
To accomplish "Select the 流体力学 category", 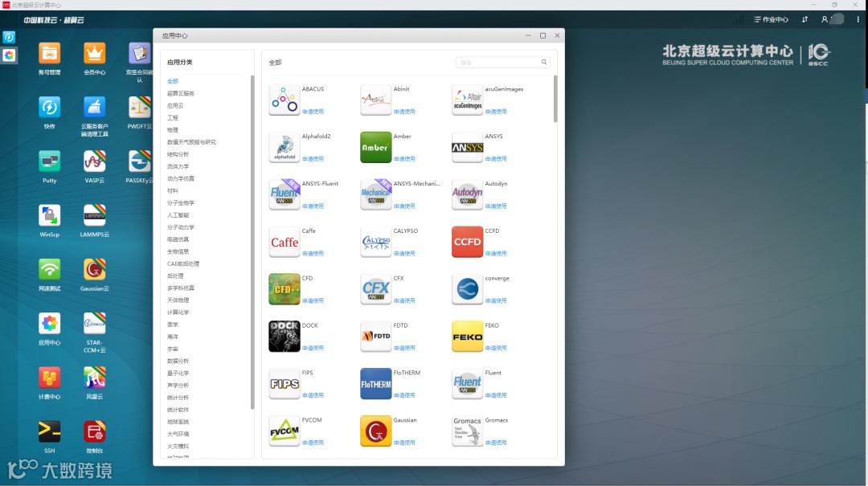I will coord(178,166).
